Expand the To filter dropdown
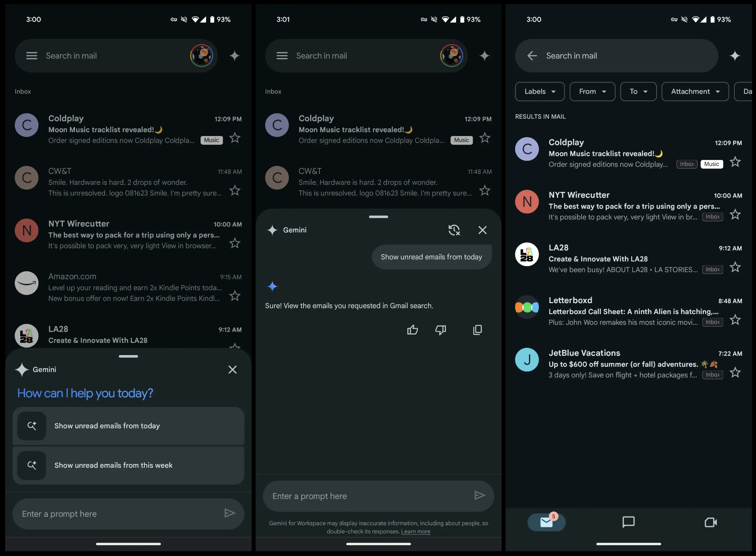This screenshot has height=556, width=756. (638, 92)
